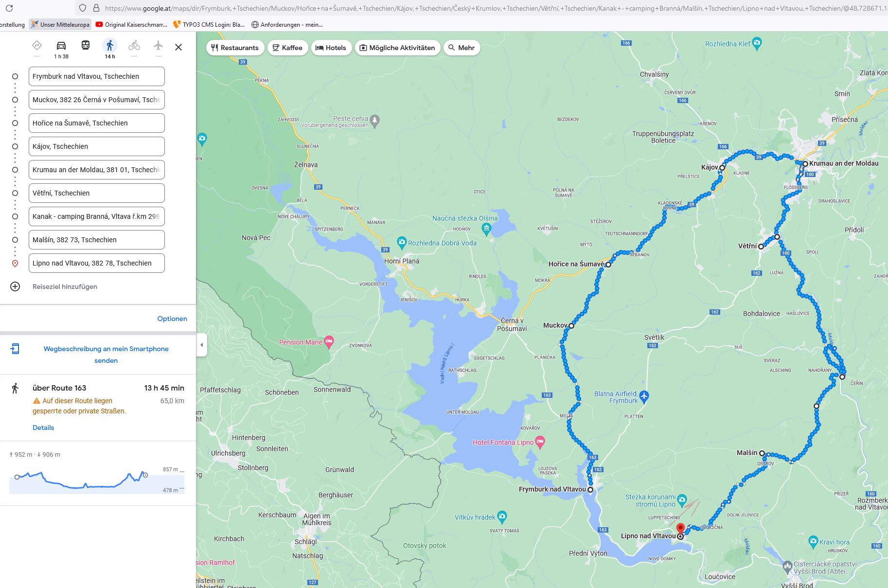Image resolution: width=888 pixels, height=588 pixels.
Task: Click the Rozhledna Kleť attraction marker
Action: coord(757,43)
